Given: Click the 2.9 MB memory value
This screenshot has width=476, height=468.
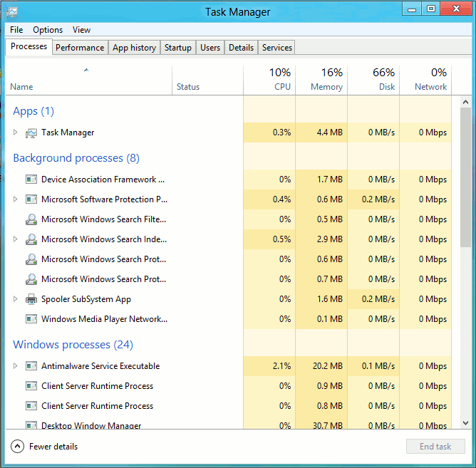Looking at the screenshot, I should tap(330, 239).
